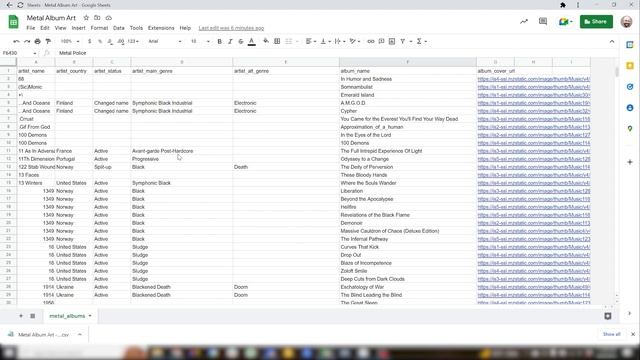Open the zoom level dropdown

[x=70, y=41]
